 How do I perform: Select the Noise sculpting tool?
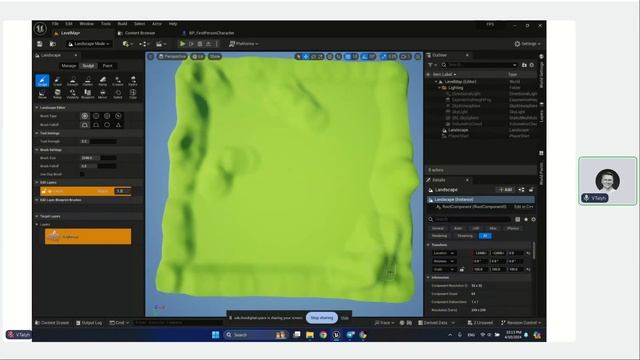(x=42, y=94)
